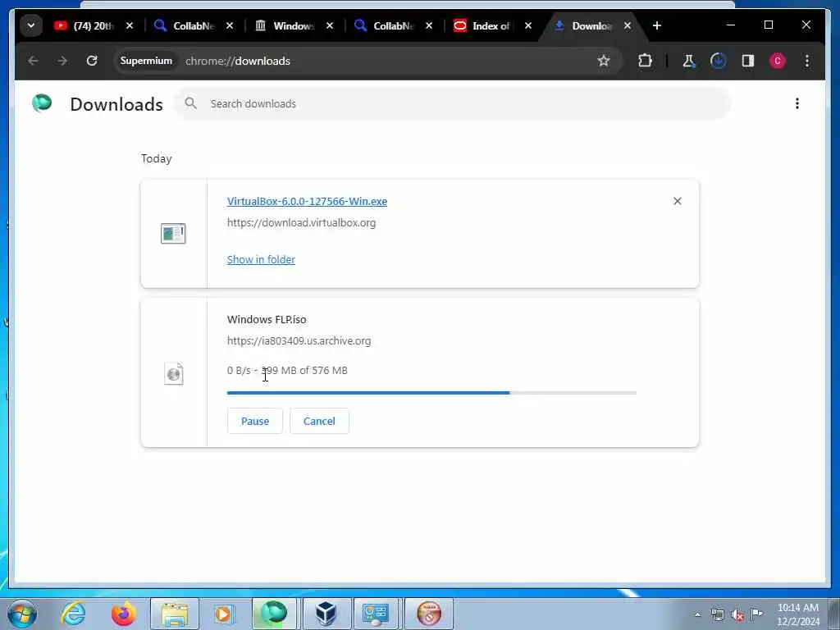Open the control panel taskbar item

click(376, 614)
